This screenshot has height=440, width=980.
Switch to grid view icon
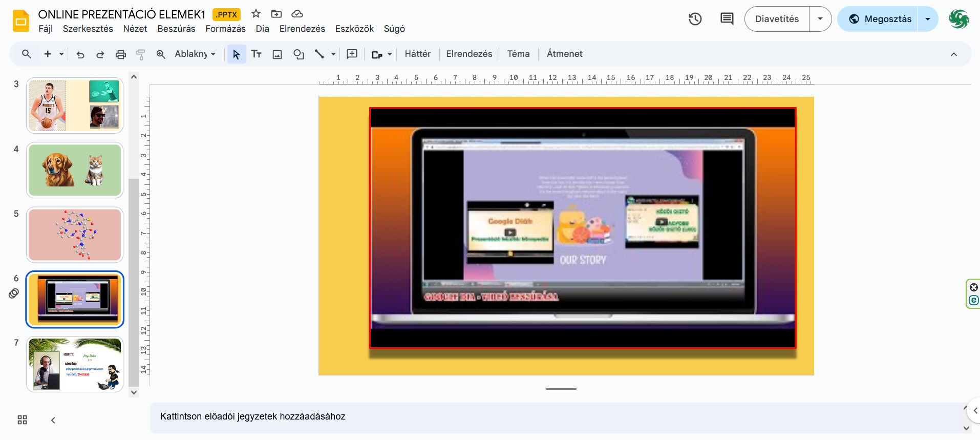[22, 420]
